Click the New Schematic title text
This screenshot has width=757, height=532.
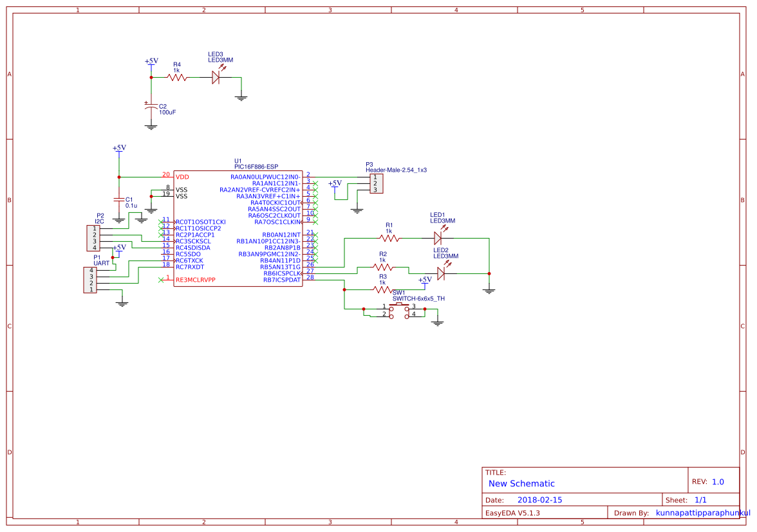click(x=521, y=484)
